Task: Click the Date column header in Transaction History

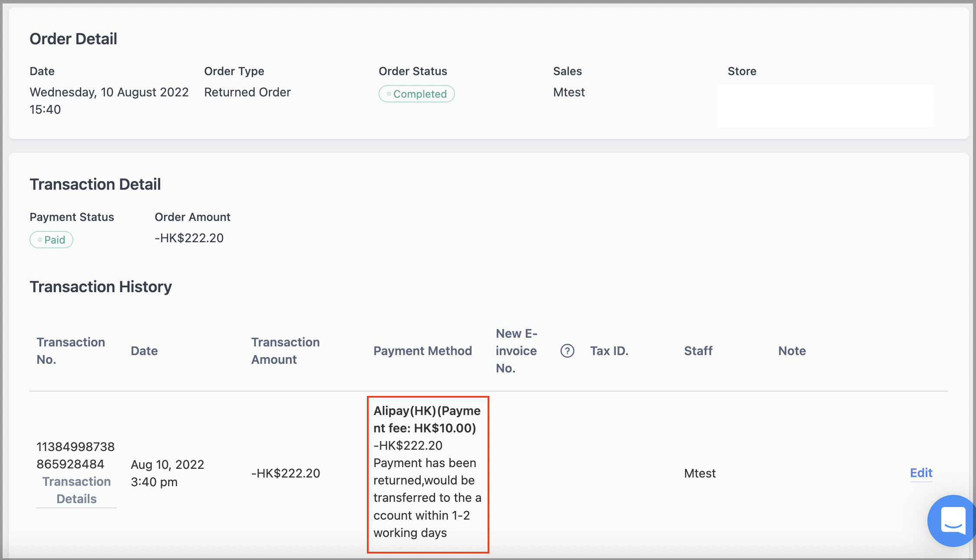Action: [x=144, y=351]
